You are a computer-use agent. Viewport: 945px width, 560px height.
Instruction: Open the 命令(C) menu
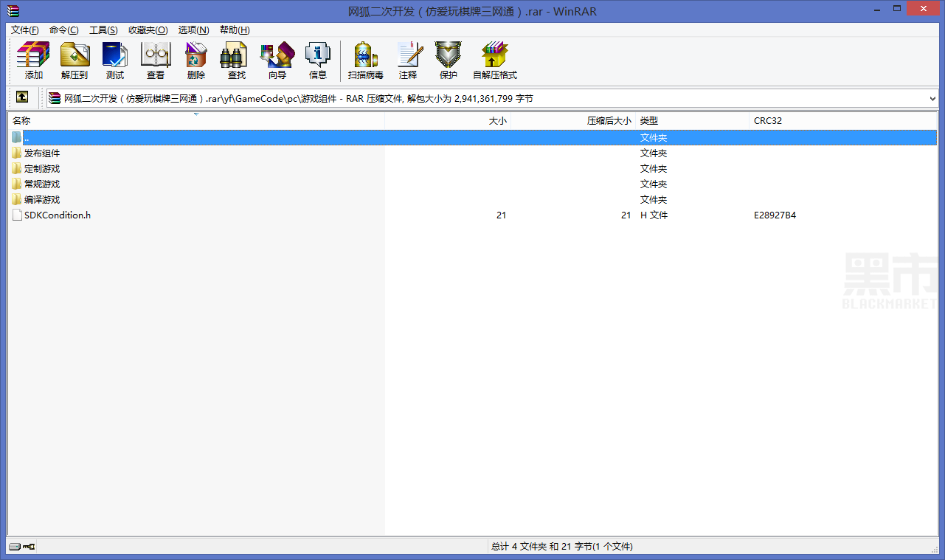coord(64,30)
